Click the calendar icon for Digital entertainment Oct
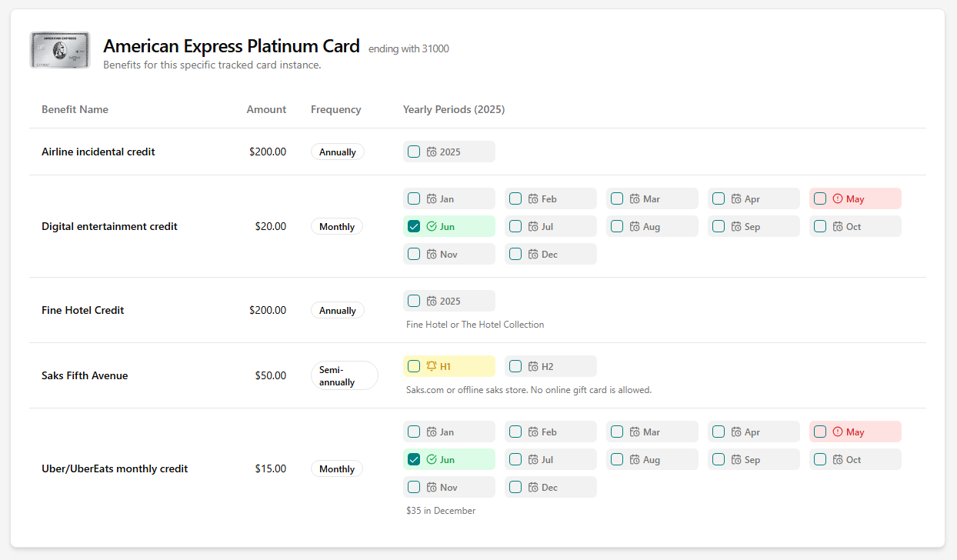This screenshot has height=560, width=957. [838, 226]
